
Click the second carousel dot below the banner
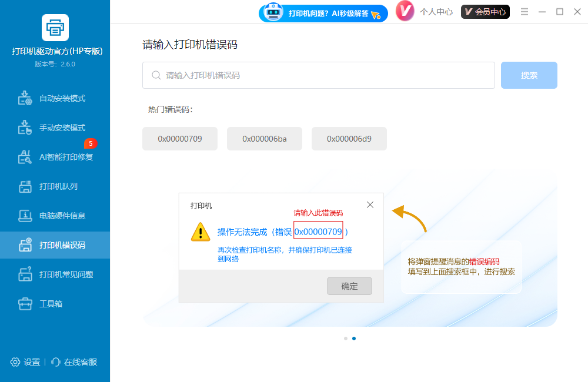(352, 338)
